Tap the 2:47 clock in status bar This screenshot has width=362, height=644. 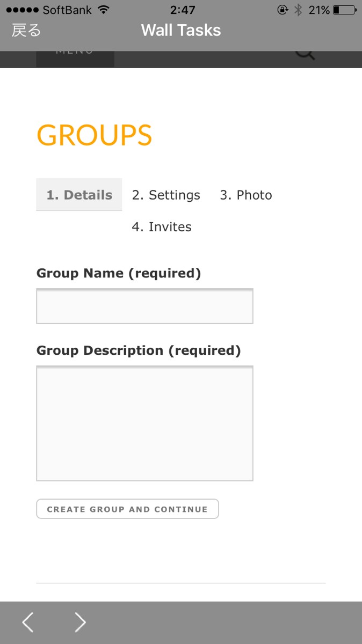(183, 10)
